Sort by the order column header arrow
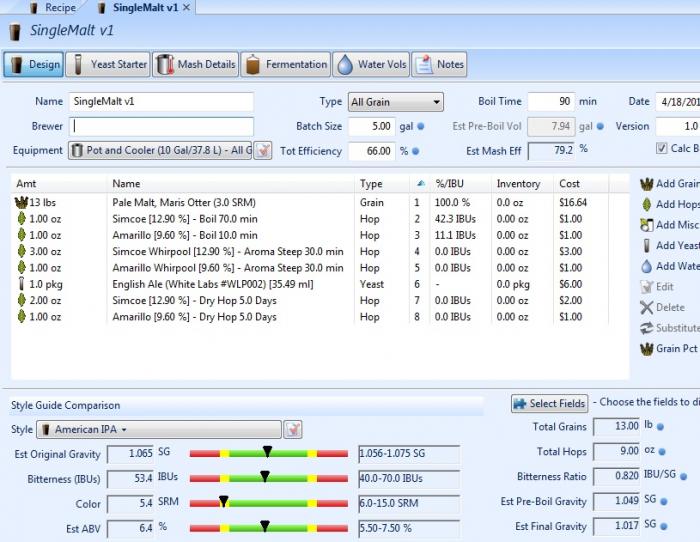The width and height of the screenshot is (700, 542). click(420, 183)
